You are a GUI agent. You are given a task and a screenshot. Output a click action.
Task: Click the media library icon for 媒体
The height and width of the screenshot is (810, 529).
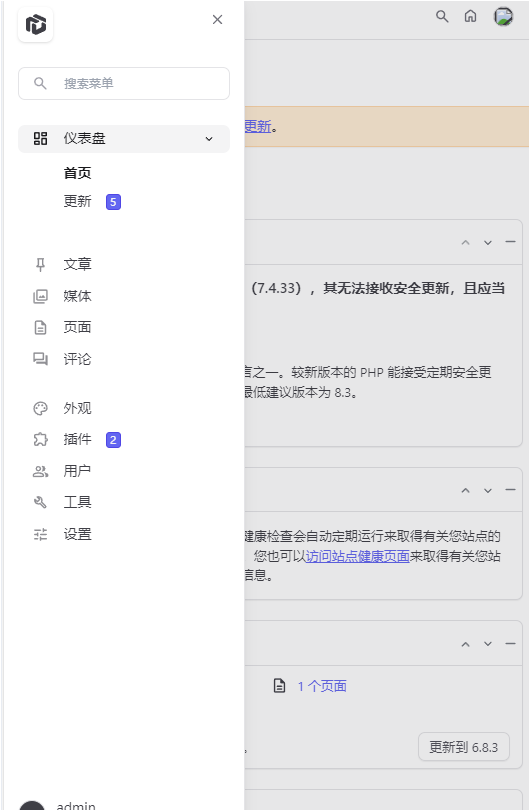click(40, 296)
